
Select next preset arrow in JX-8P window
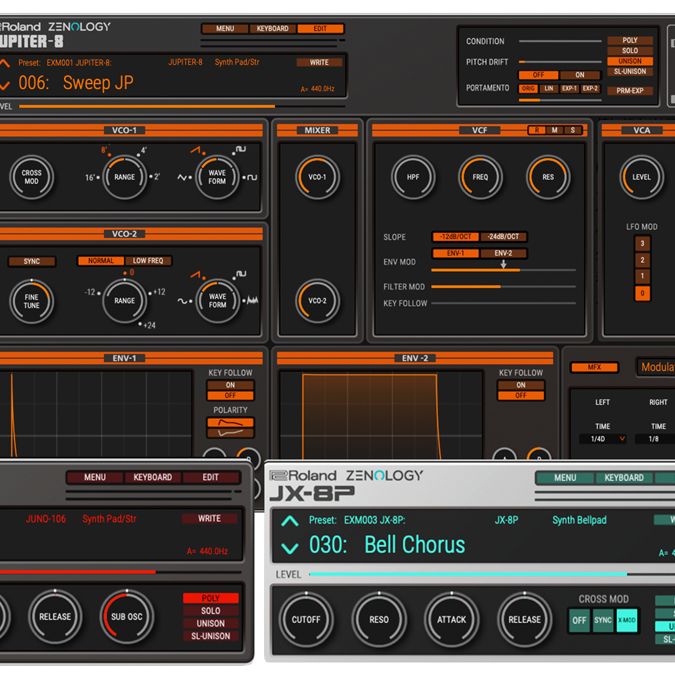(290, 548)
